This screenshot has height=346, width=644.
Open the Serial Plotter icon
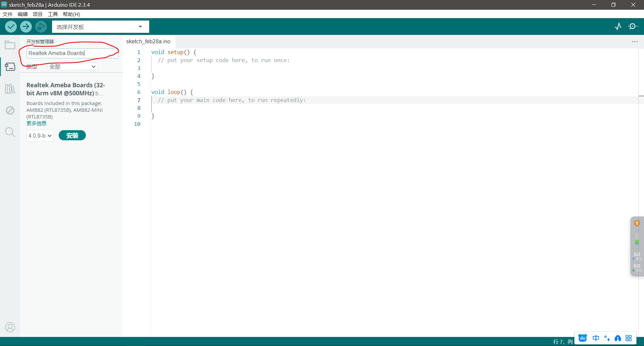point(618,27)
